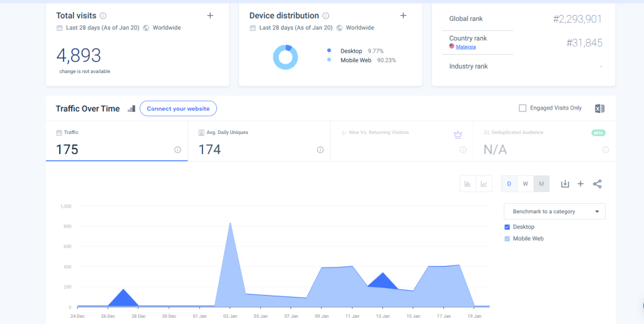This screenshot has height=324, width=644.
Task: Select the weekly (W) granularity
Action: 525,184
